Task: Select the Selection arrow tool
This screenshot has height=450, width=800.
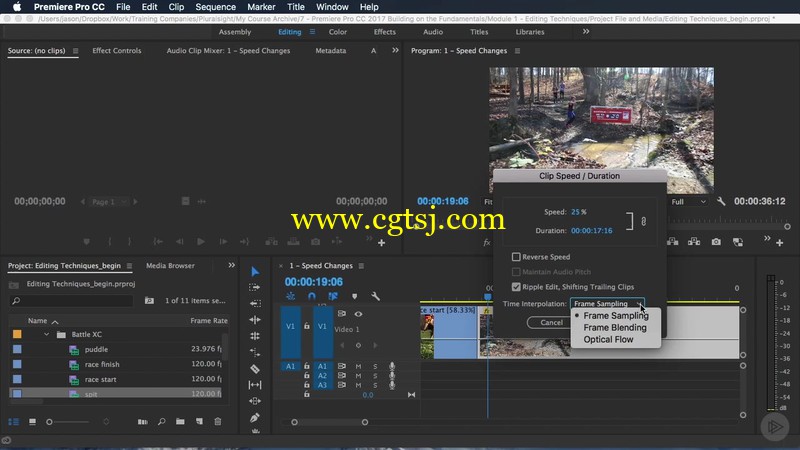Action: click(255, 271)
